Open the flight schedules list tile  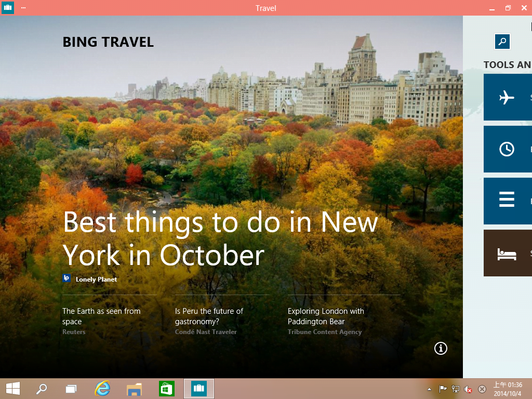click(508, 201)
